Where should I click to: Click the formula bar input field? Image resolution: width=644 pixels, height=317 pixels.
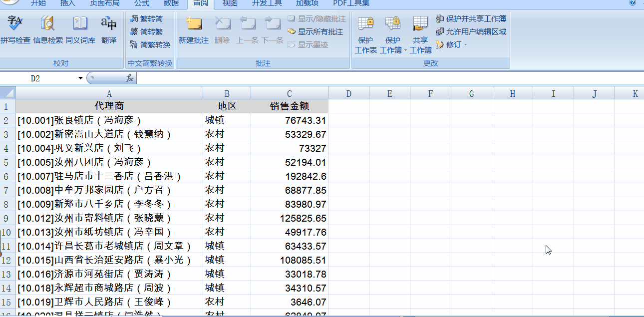pyautogui.click(x=389, y=78)
